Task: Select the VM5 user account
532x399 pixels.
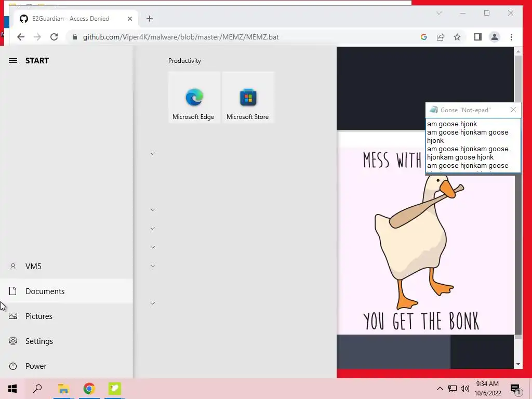Action: coord(66,267)
